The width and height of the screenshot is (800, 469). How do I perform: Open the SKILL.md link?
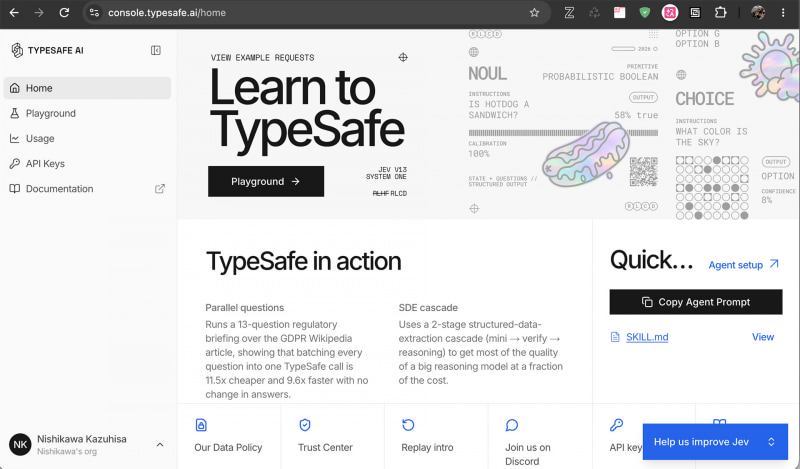coord(647,337)
